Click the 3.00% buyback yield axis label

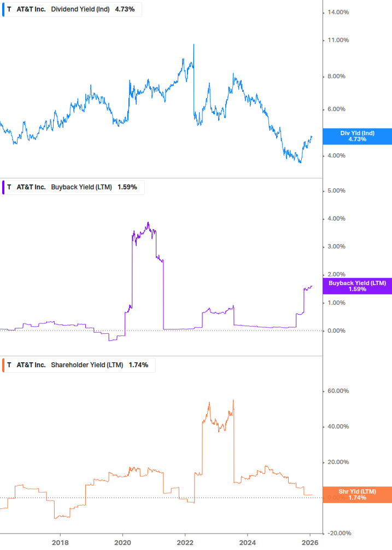336,247
